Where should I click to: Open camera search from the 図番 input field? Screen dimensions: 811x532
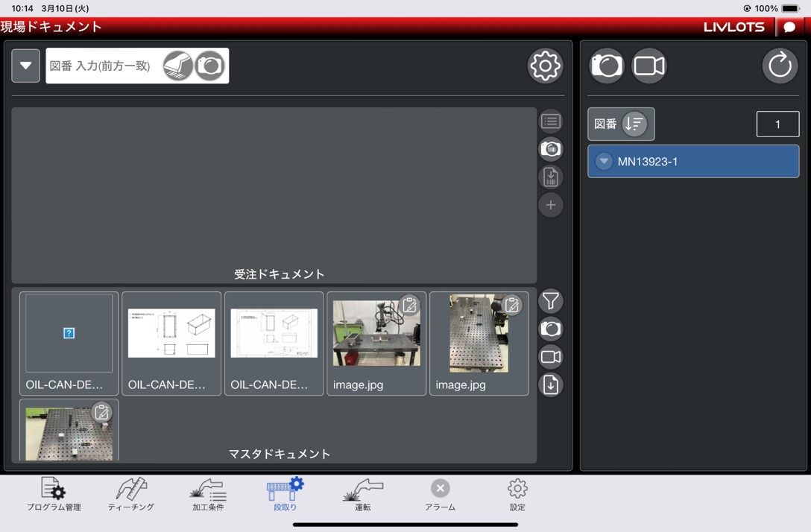pos(210,66)
